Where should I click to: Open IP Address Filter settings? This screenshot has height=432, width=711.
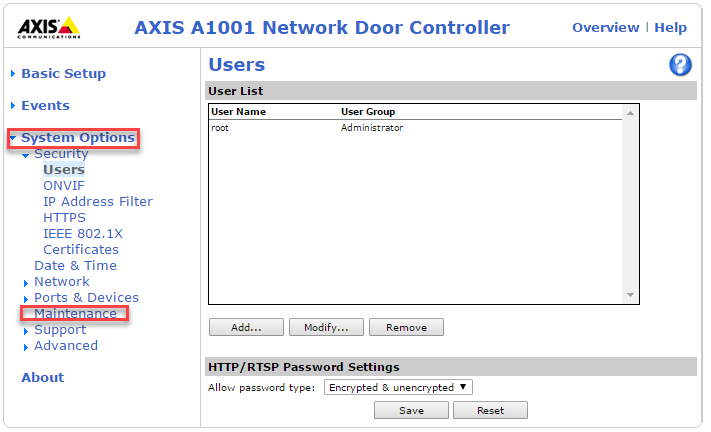tap(98, 201)
